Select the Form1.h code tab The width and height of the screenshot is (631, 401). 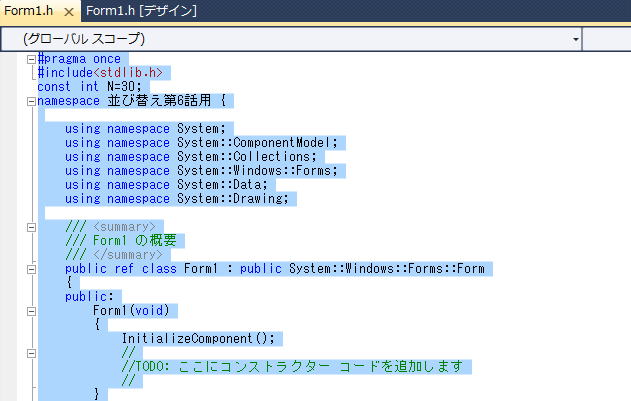pyautogui.click(x=29, y=10)
